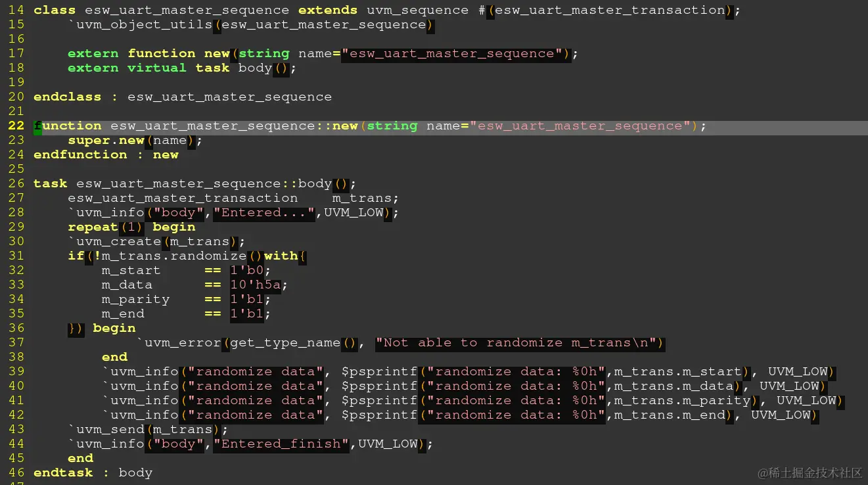
Task: Click 'UVM_LOW' on line 28
Action: pyautogui.click(x=354, y=213)
